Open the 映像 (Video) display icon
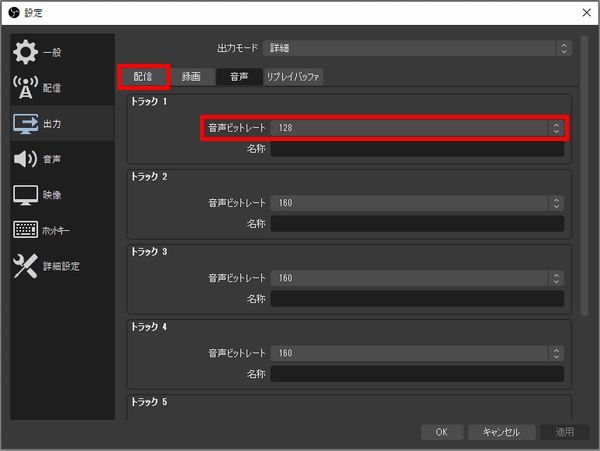The width and height of the screenshot is (600, 451). click(26, 195)
